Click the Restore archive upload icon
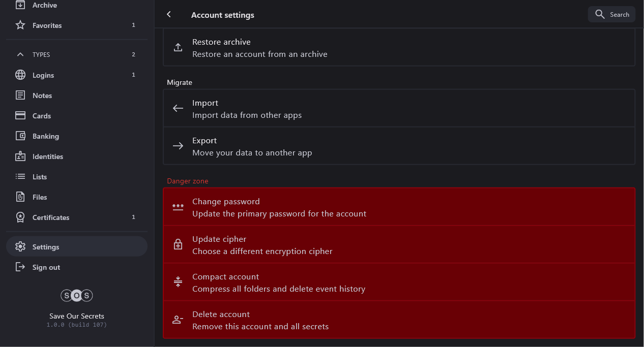 pos(178,47)
